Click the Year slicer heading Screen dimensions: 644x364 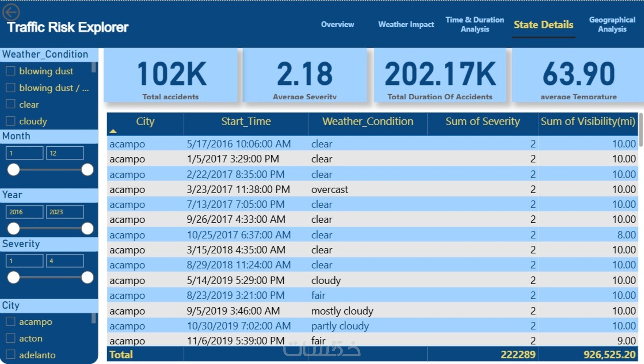pyautogui.click(x=12, y=195)
